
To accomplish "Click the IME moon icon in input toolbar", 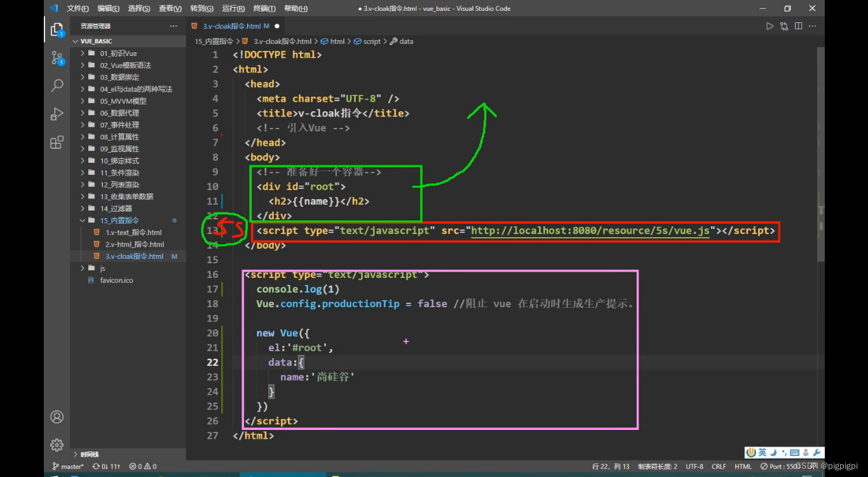I will (773, 453).
